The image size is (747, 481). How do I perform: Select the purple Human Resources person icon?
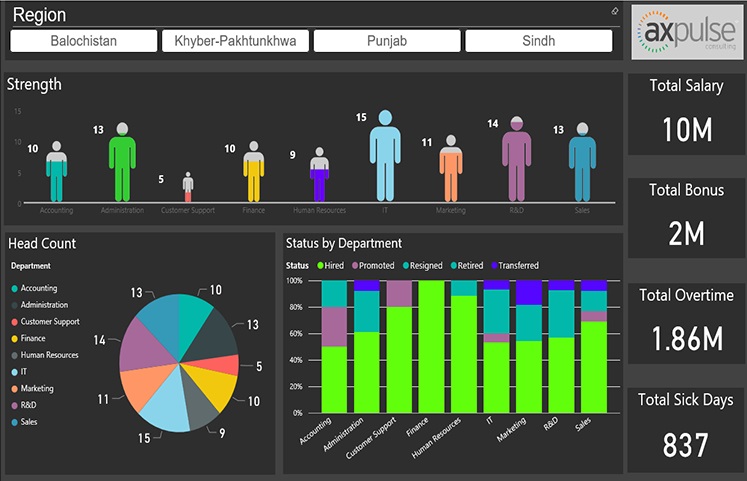click(x=319, y=177)
